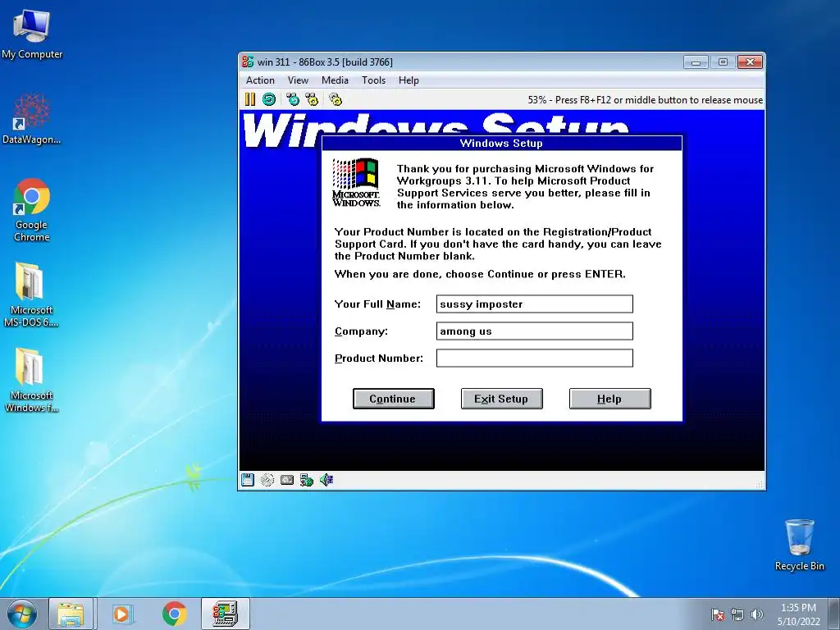Click the hard reset toolbar icon
840x630 pixels.
pos(269,99)
